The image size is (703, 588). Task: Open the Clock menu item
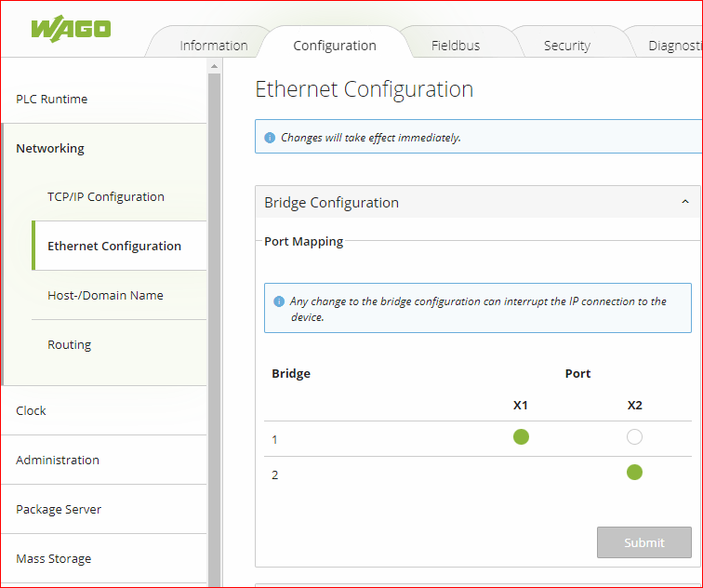coord(31,411)
